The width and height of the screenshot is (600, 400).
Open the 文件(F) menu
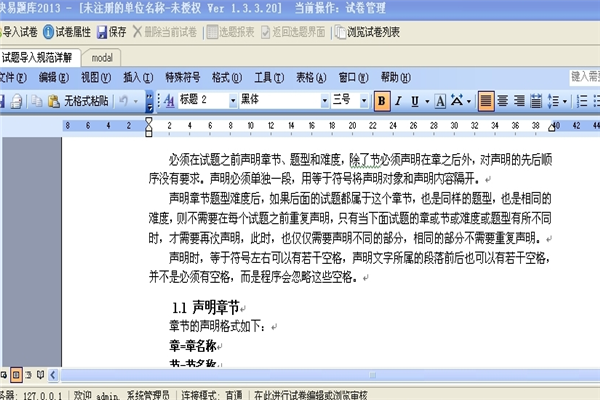(13, 78)
